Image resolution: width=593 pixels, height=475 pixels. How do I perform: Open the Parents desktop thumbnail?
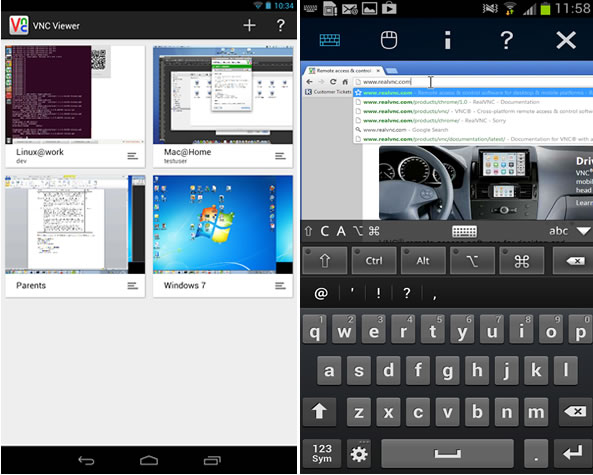pyautogui.click(x=75, y=224)
